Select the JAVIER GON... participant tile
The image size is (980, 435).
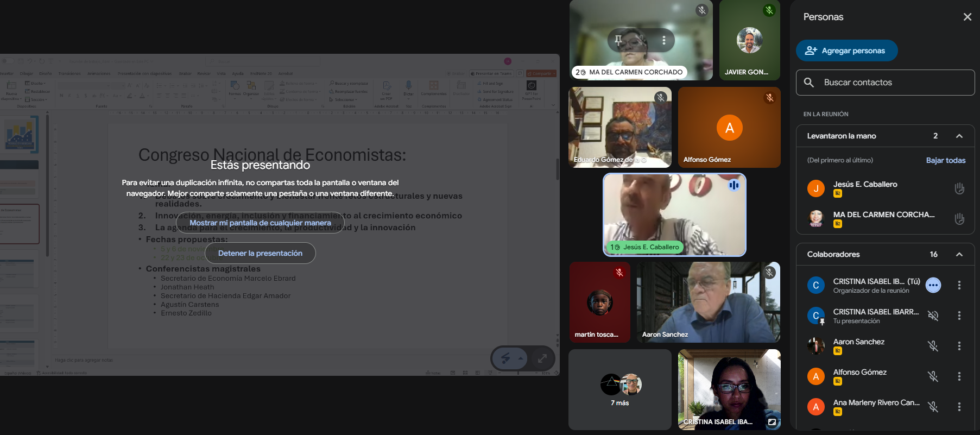pos(750,40)
